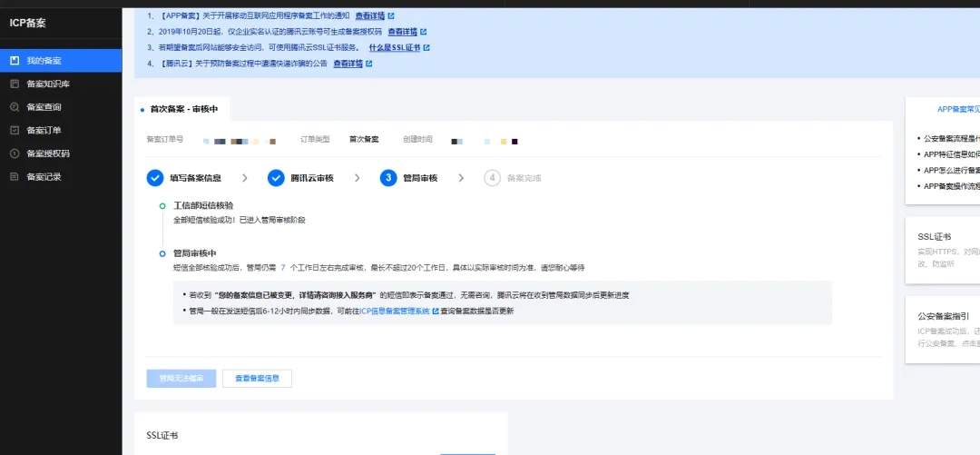This screenshot has width=980, height=455.
Task: Open the ICP信息备案管理系统 link
Action: click(x=395, y=311)
